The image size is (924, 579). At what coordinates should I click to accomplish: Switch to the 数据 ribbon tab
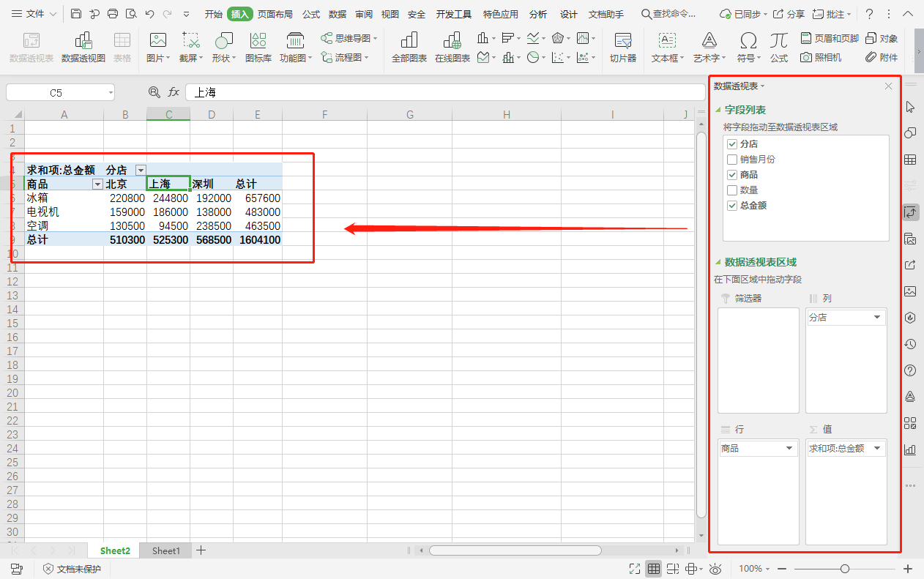click(338, 14)
